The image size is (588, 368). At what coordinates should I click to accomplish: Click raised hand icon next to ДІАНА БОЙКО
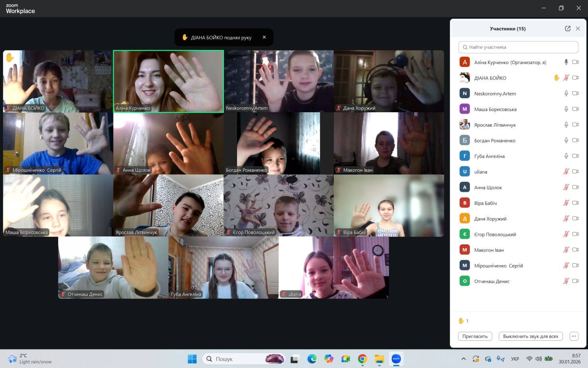[556, 78]
